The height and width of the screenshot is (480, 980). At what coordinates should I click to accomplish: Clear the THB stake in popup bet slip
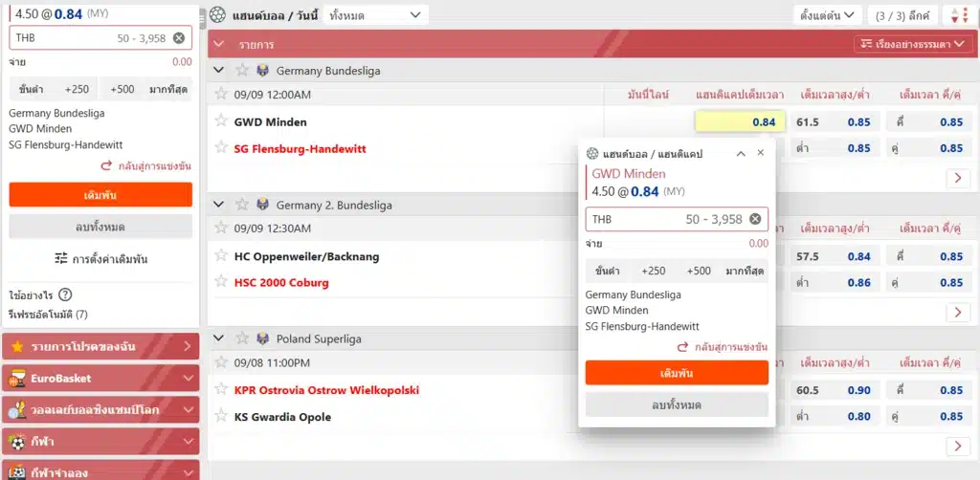[x=755, y=219]
